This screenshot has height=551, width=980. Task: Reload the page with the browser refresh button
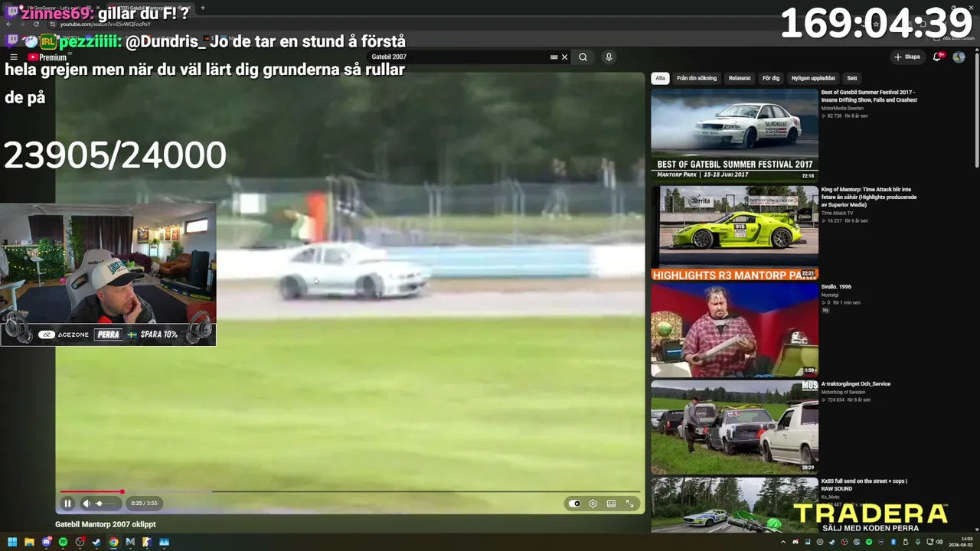35,24
